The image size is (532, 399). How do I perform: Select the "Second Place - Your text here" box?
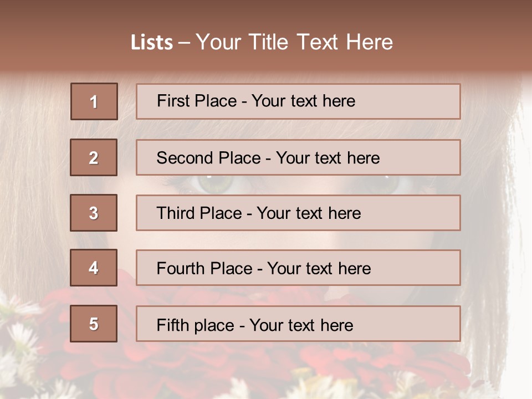[298, 157]
